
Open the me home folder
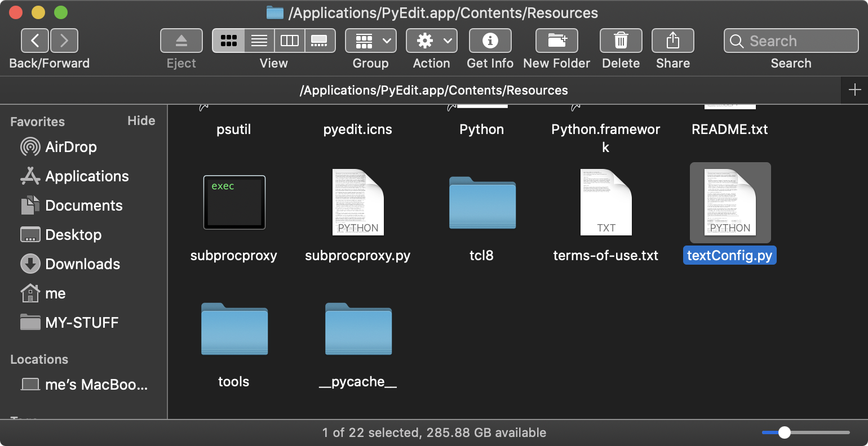click(x=43, y=293)
